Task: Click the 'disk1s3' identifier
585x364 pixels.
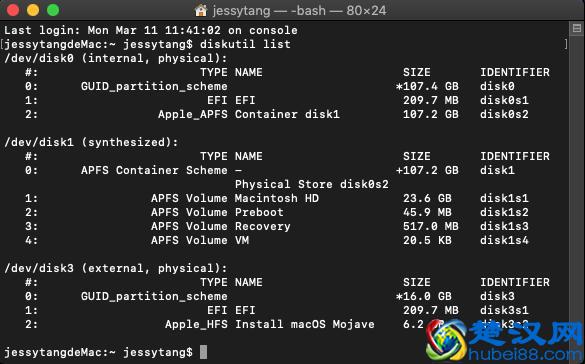Action: (x=504, y=226)
